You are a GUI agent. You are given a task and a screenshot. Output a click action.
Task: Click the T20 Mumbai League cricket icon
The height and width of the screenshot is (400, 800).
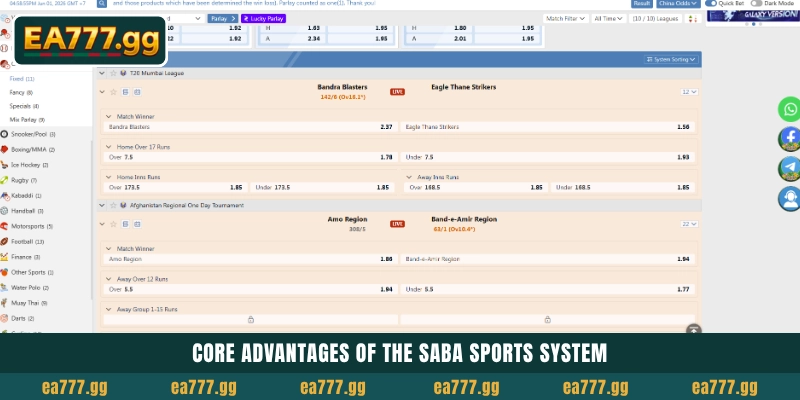123,73
